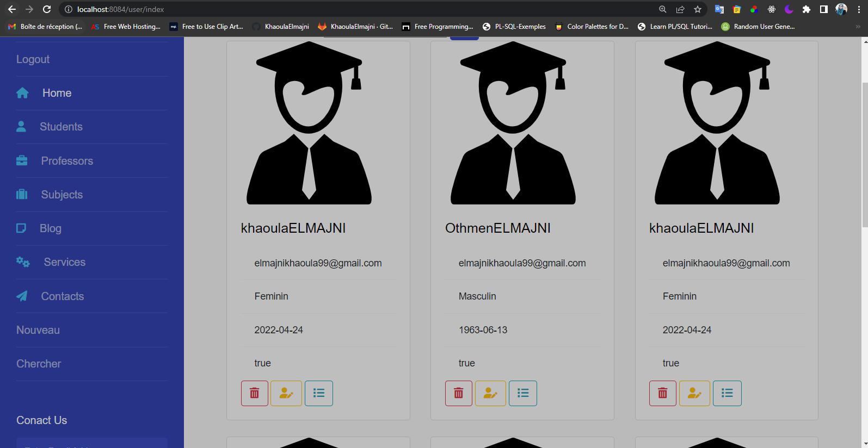Reload the localhost page
This screenshot has height=448, width=868.
[47, 9]
